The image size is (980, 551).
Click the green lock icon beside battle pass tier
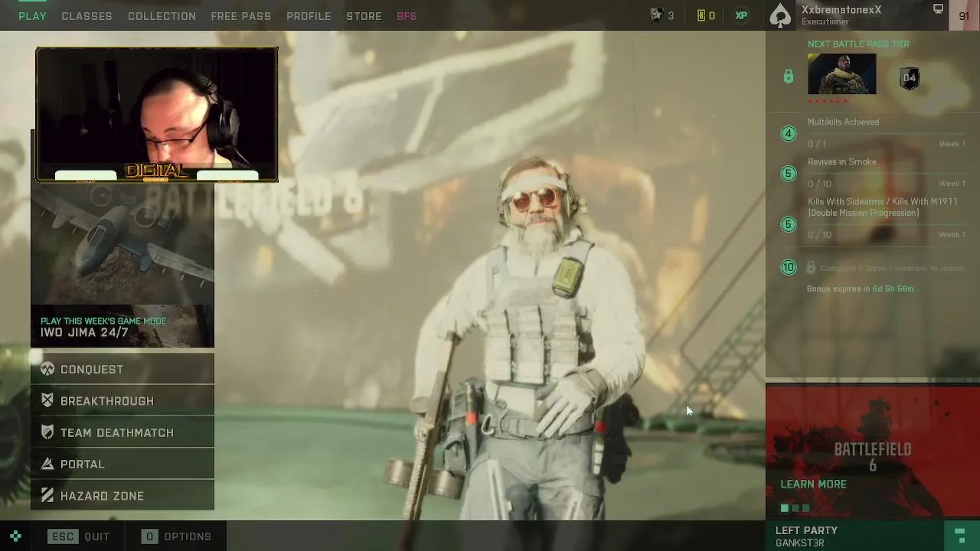788,77
